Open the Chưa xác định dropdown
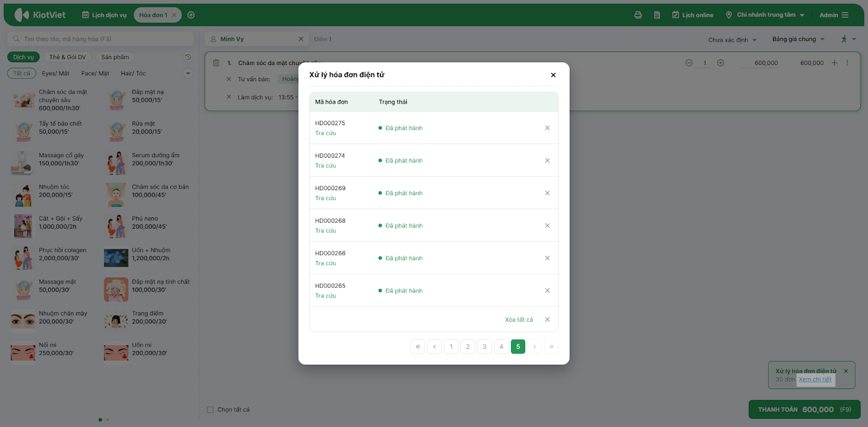The height and width of the screenshot is (427, 868). coord(732,40)
